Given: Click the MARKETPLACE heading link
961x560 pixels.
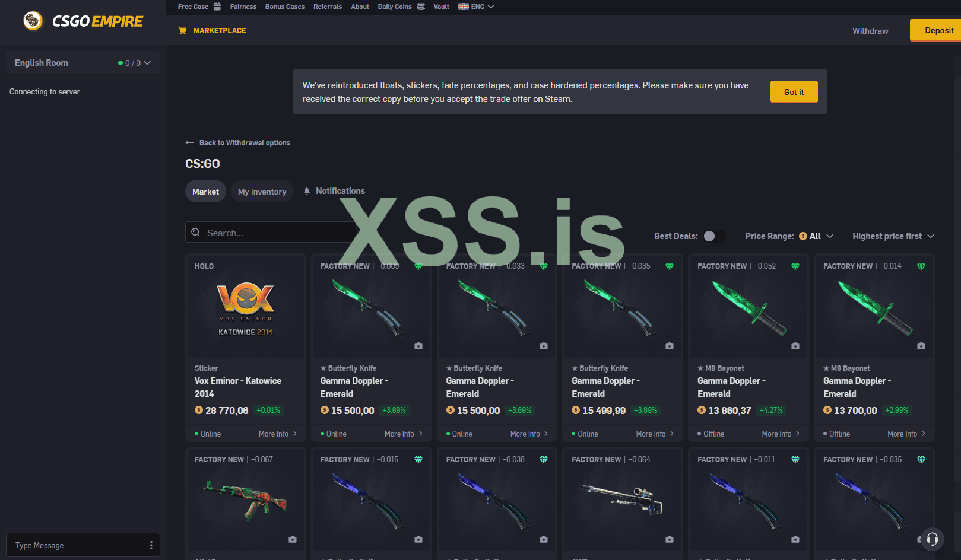Looking at the screenshot, I should click(x=220, y=31).
